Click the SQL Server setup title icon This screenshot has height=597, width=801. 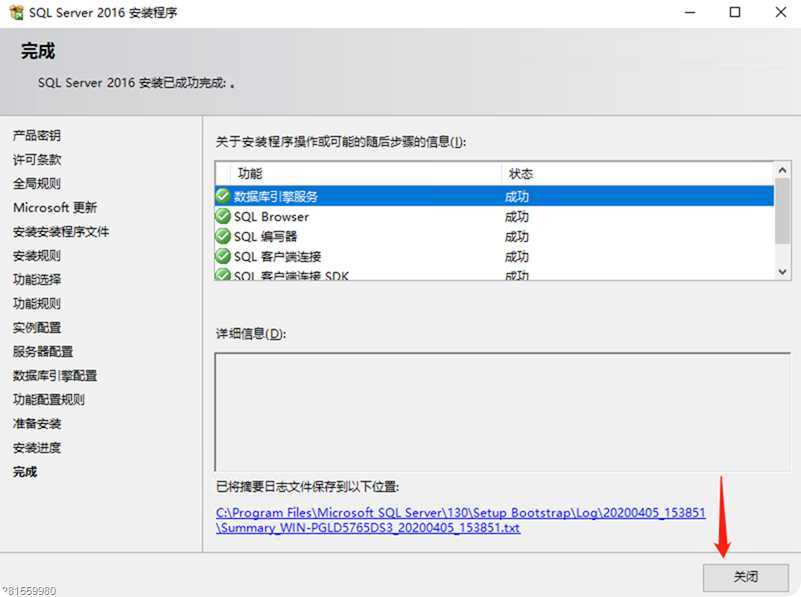coord(16,12)
